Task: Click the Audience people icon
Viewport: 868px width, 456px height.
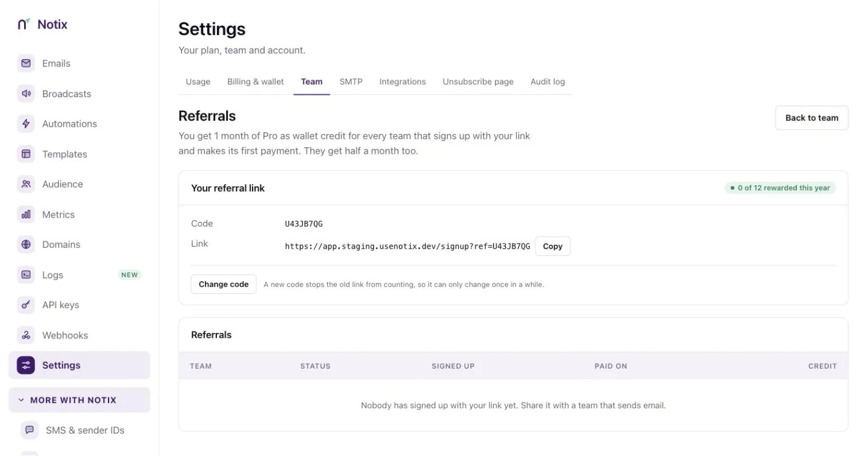Action: click(x=26, y=184)
